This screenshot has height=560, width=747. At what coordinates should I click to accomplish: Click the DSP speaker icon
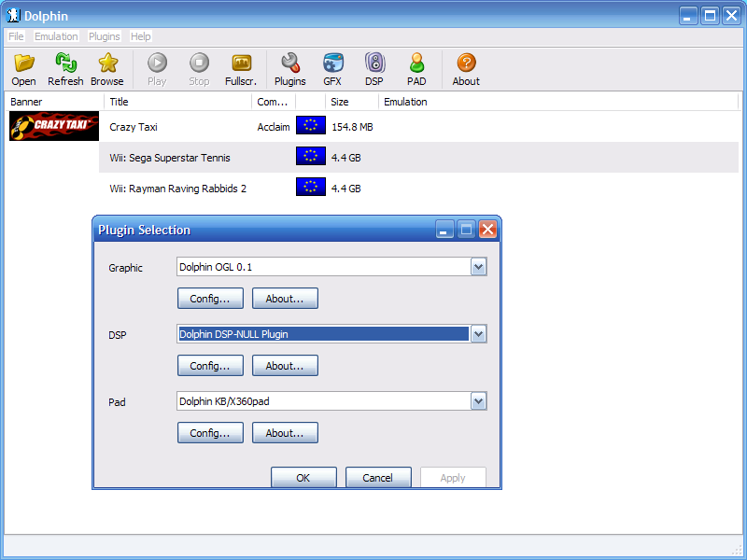(x=374, y=63)
